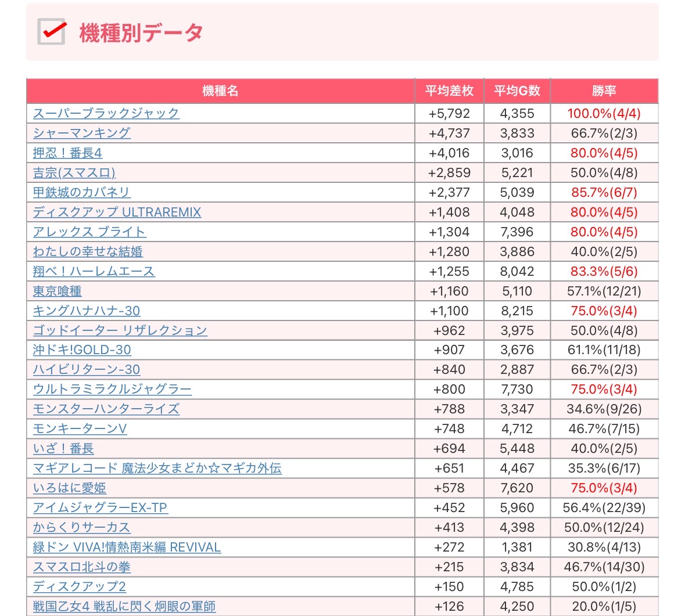Open the わたしの幸せな結婚 link
This screenshot has height=616, width=685.
88,252
